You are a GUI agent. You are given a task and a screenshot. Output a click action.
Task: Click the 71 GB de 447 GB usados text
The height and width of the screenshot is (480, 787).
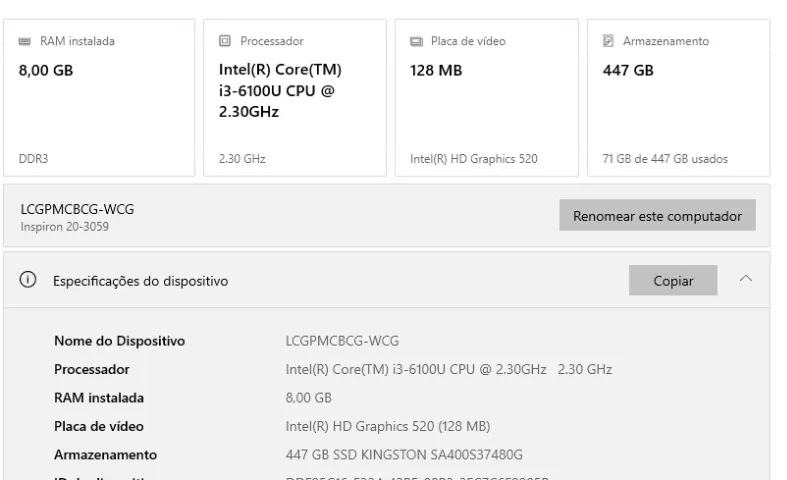665,159
